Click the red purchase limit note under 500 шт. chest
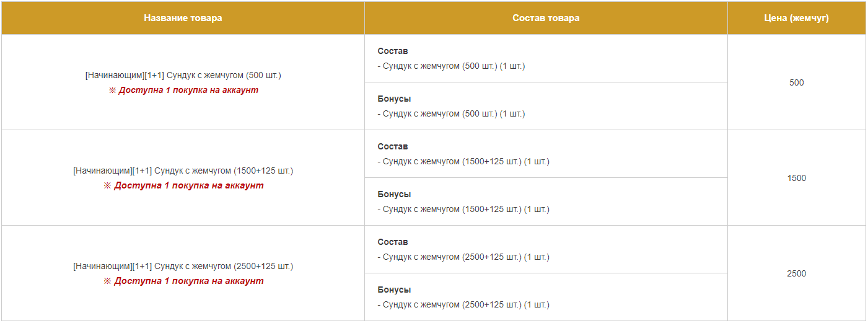 point(183,90)
